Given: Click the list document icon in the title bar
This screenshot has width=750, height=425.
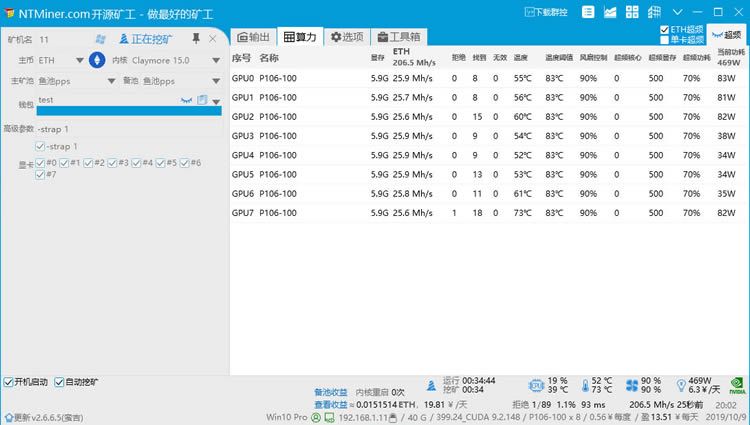Looking at the screenshot, I should pyautogui.click(x=588, y=12).
